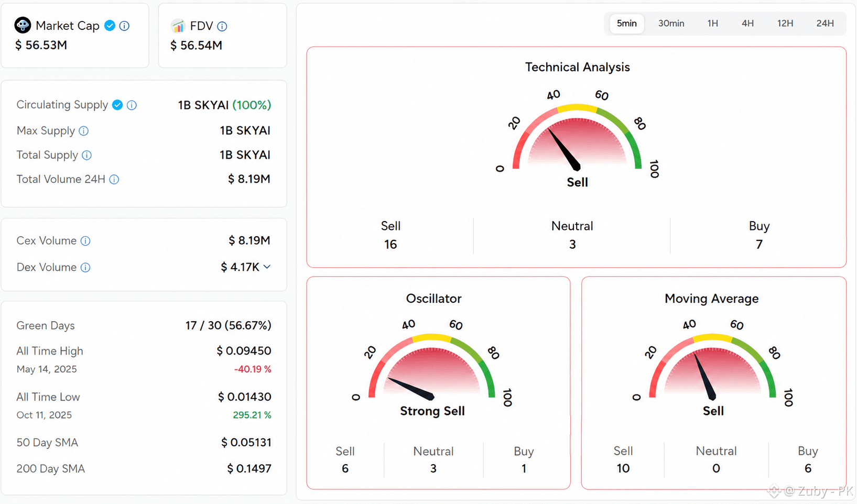
Task: Click the Oscillator Sell count 6
Action: click(345, 468)
